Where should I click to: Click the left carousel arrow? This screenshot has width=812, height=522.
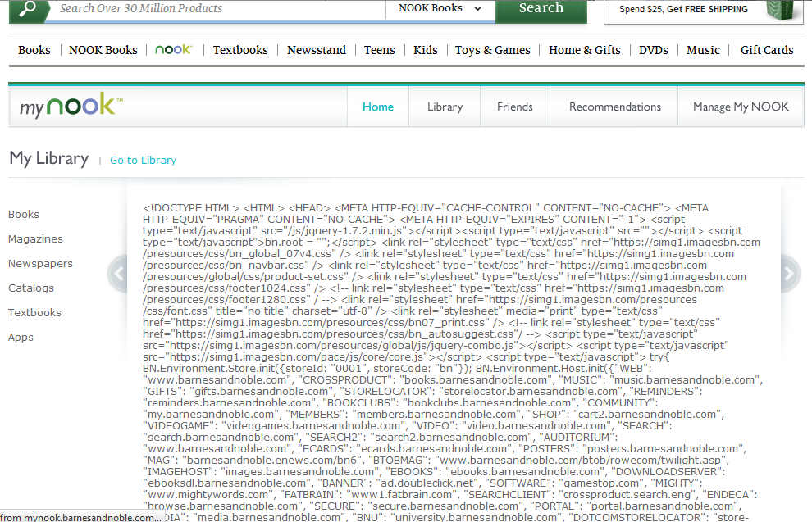[x=119, y=273]
